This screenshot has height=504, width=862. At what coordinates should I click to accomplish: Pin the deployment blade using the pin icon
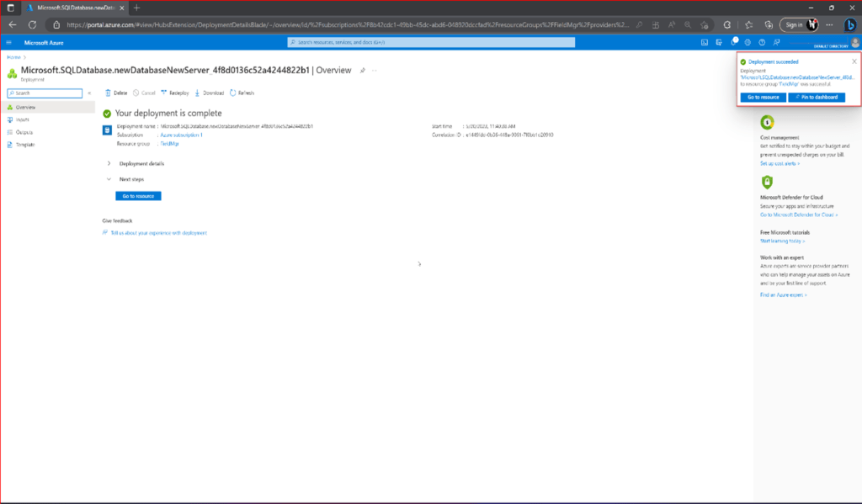362,71
